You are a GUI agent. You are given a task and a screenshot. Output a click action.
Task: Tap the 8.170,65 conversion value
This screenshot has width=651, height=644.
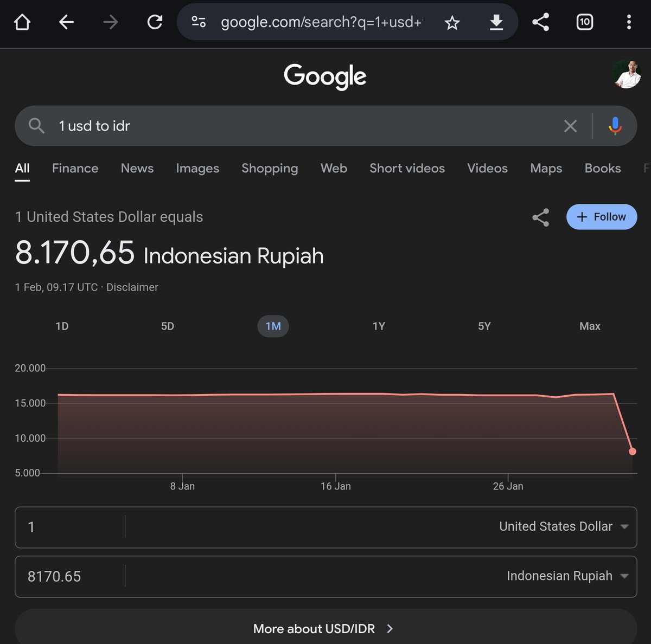75,253
